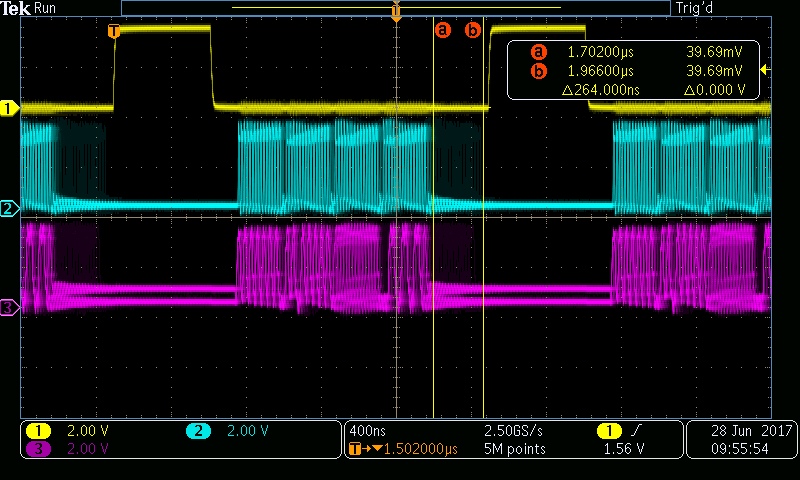Screen dimensions: 800x480
Task: Click the delta time readout 264.000ns
Action: [601, 90]
